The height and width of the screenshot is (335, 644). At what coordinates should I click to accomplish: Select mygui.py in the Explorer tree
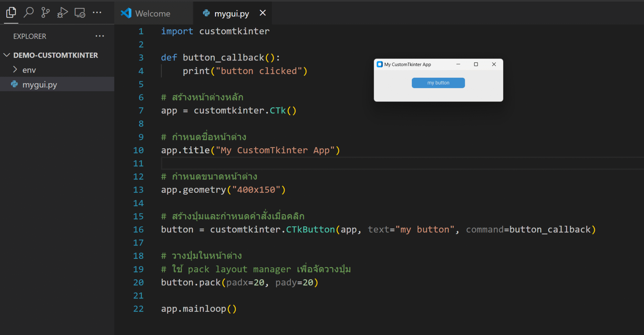click(40, 84)
